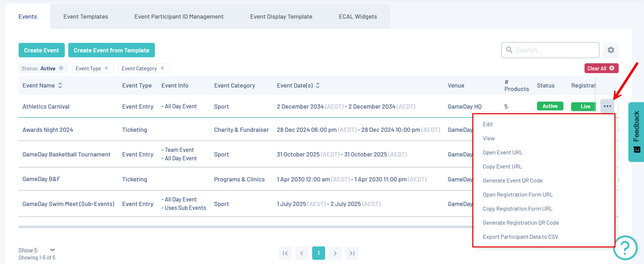Open the three-dot actions menu for Athletics Carnival

tap(607, 106)
